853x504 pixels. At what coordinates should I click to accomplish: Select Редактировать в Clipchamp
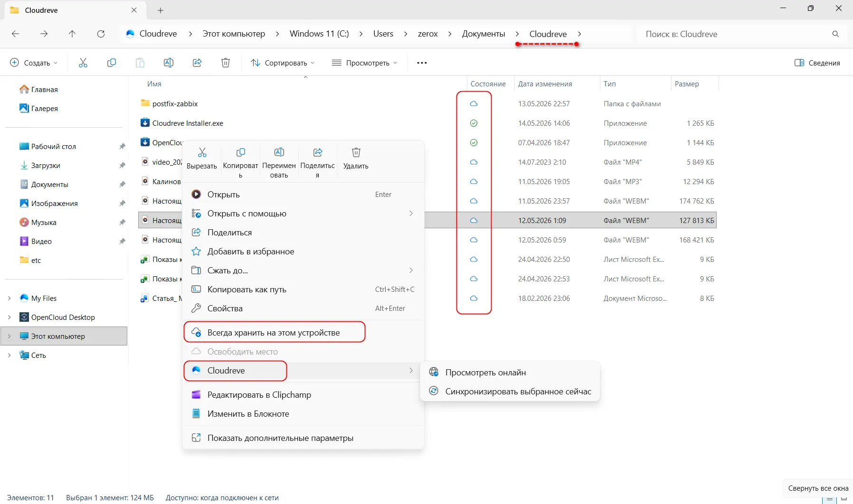point(303,395)
